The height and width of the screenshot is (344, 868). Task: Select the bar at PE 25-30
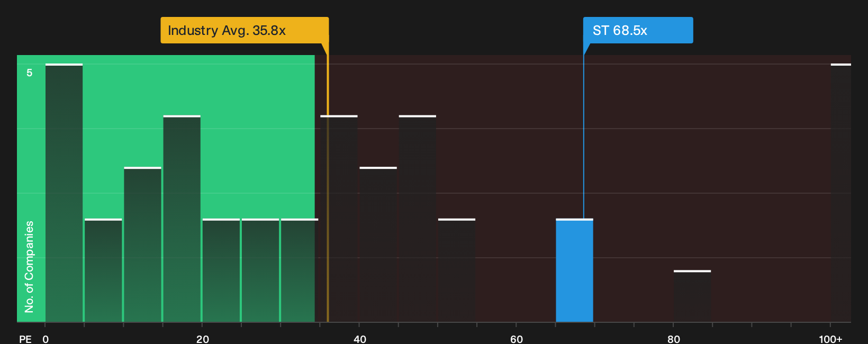click(x=260, y=270)
